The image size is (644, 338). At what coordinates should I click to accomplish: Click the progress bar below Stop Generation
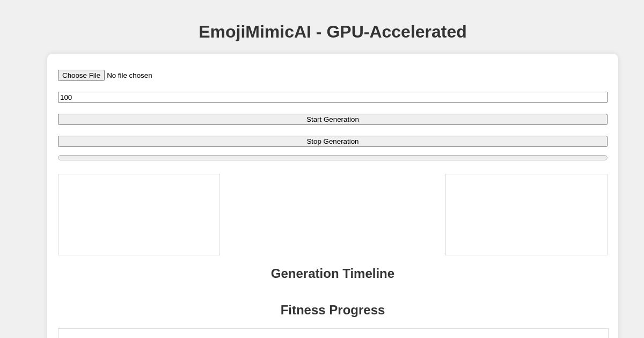[x=333, y=157]
